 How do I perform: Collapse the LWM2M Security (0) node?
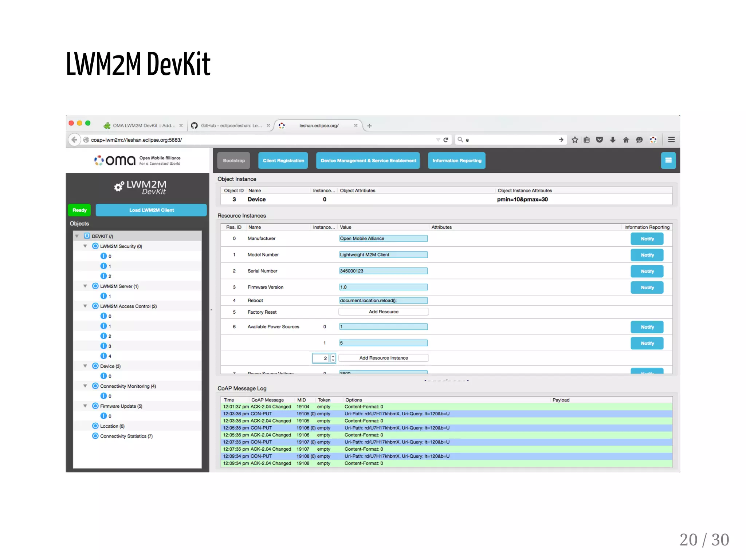point(85,246)
